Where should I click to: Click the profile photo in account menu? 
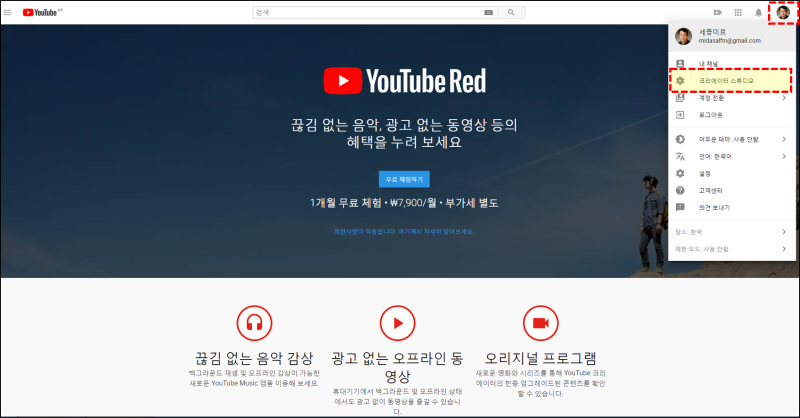683,36
